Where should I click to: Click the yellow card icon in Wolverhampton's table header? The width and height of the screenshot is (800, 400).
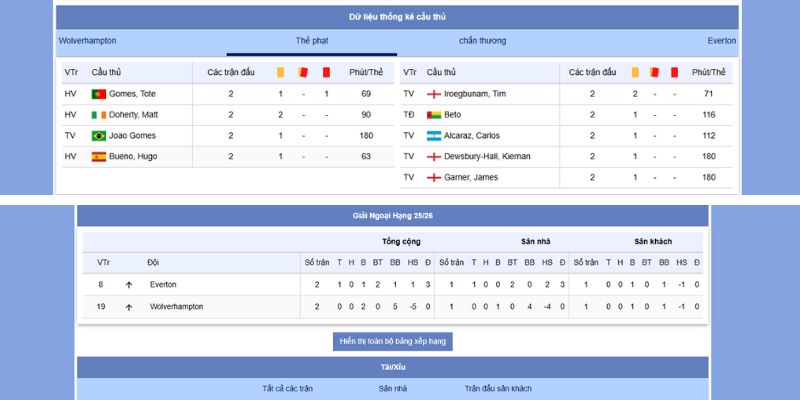280,72
